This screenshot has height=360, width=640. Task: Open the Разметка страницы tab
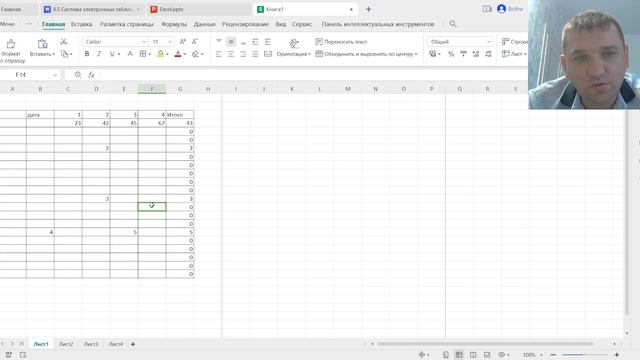coord(127,24)
